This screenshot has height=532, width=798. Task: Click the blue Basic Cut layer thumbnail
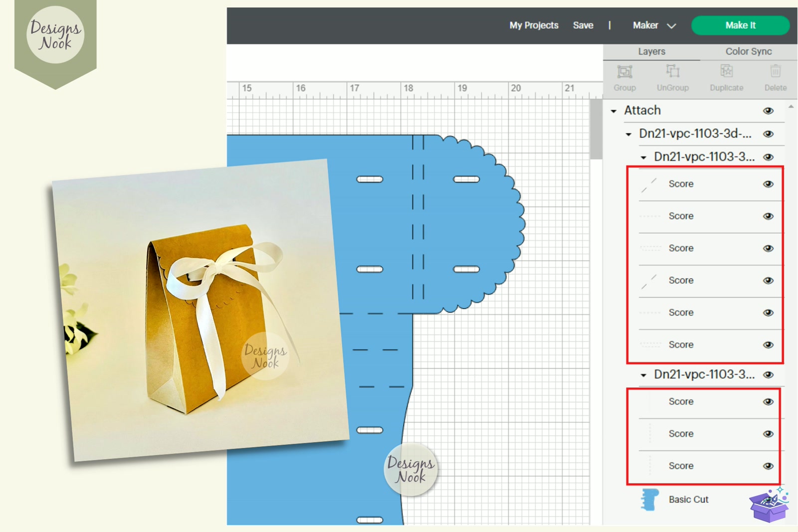[x=649, y=500]
